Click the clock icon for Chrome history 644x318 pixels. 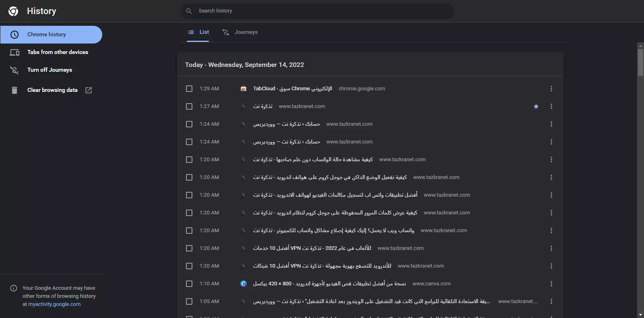pyautogui.click(x=14, y=35)
